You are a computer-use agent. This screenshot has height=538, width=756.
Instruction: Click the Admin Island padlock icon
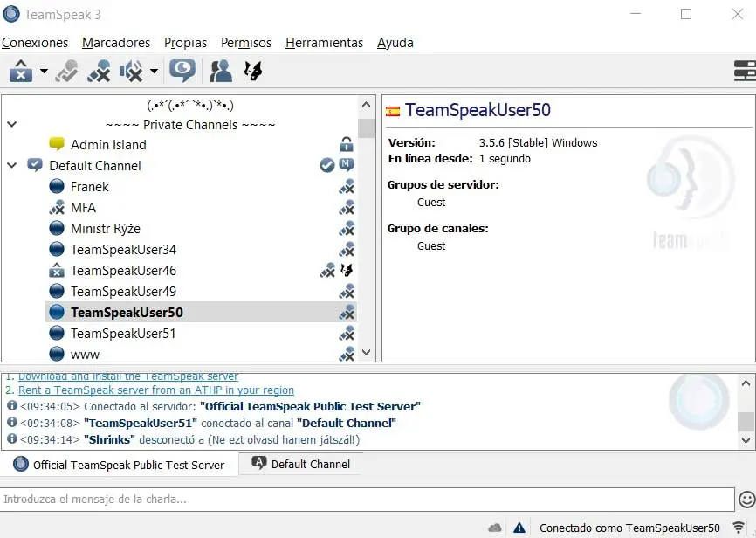point(347,144)
